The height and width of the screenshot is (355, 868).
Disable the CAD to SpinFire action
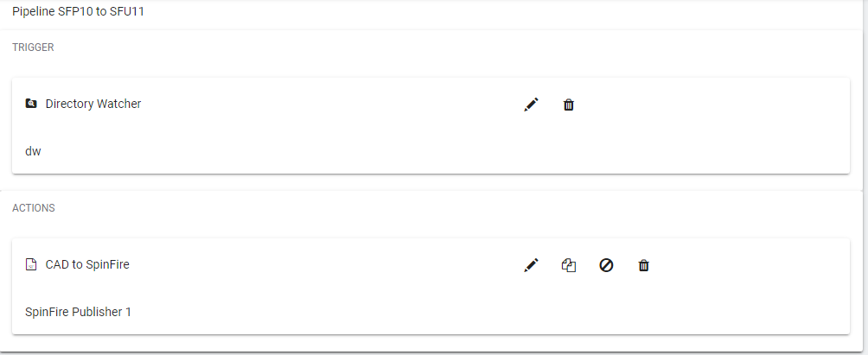pos(606,265)
